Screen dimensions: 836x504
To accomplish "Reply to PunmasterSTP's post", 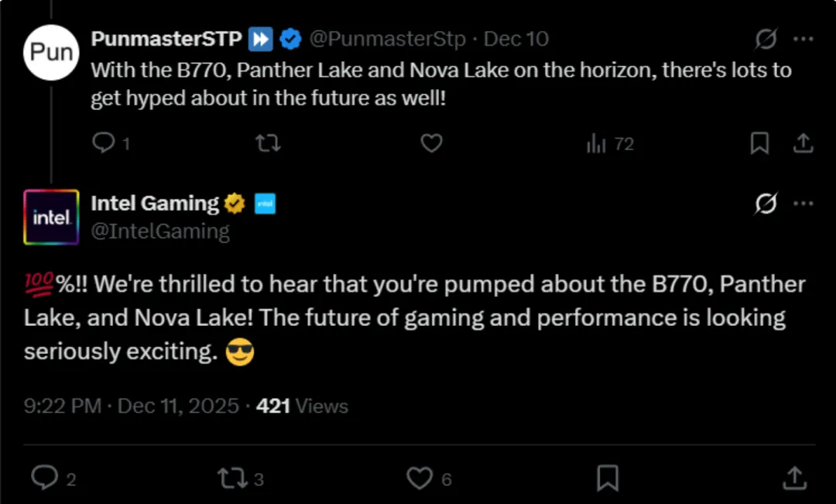I will click(x=104, y=143).
